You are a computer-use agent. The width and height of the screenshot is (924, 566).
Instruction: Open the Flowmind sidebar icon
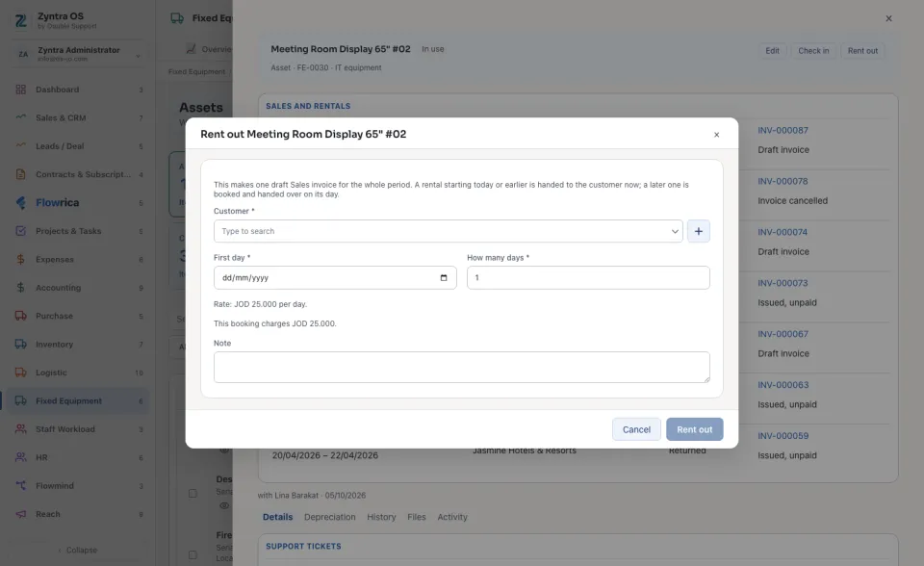pyautogui.click(x=20, y=486)
